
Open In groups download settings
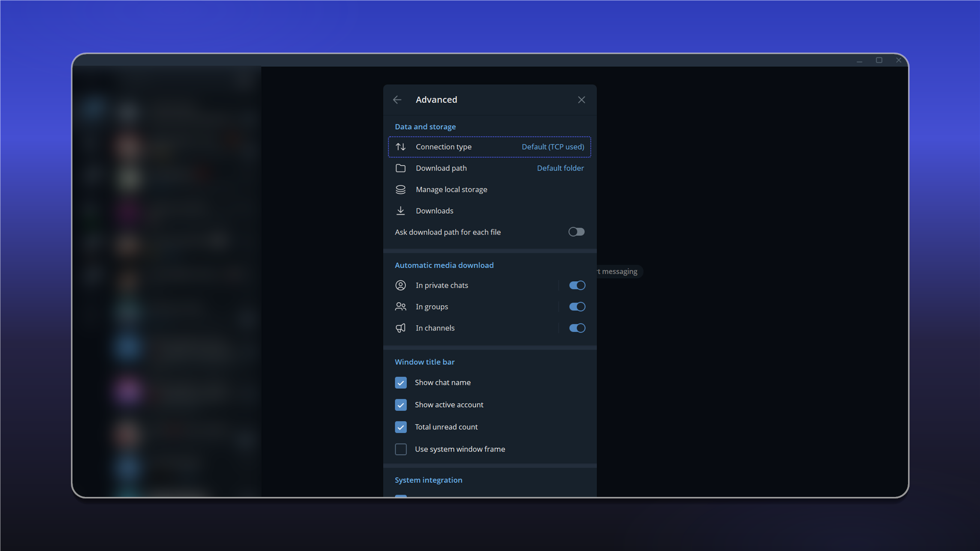[471, 307]
